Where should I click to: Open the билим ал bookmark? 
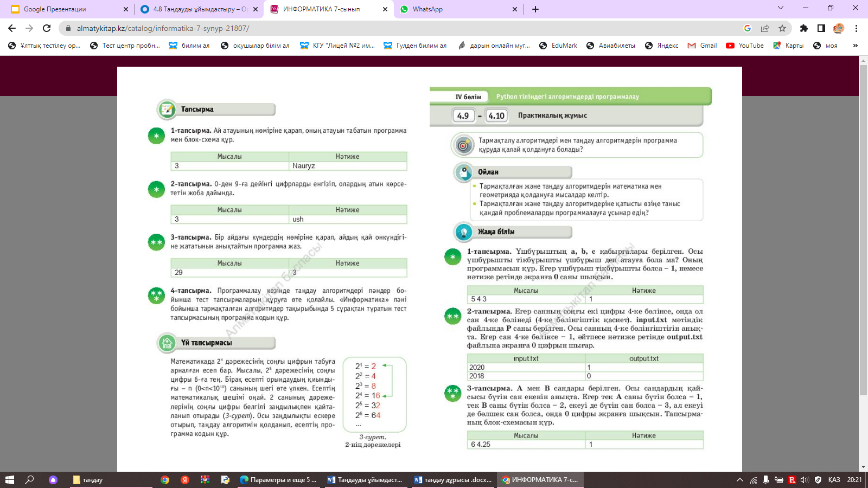[189, 46]
